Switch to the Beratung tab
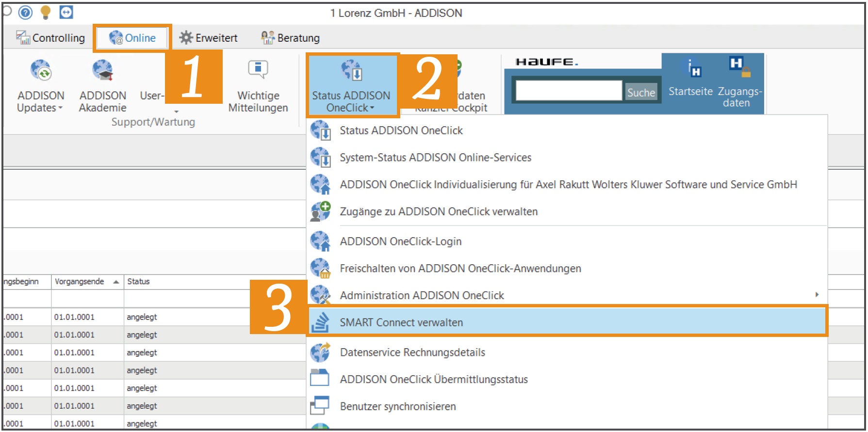 pyautogui.click(x=291, y=38)
